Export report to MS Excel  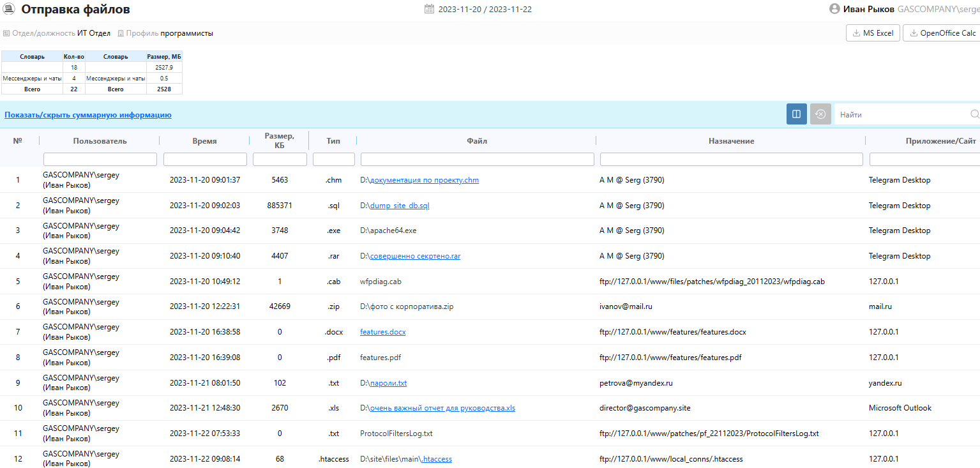click(x=873, y=33)
